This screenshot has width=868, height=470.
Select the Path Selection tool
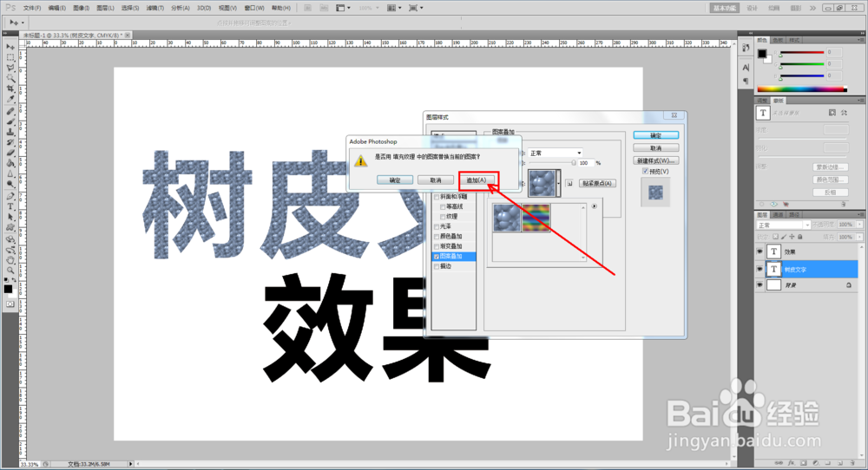[x=10, y=218]
